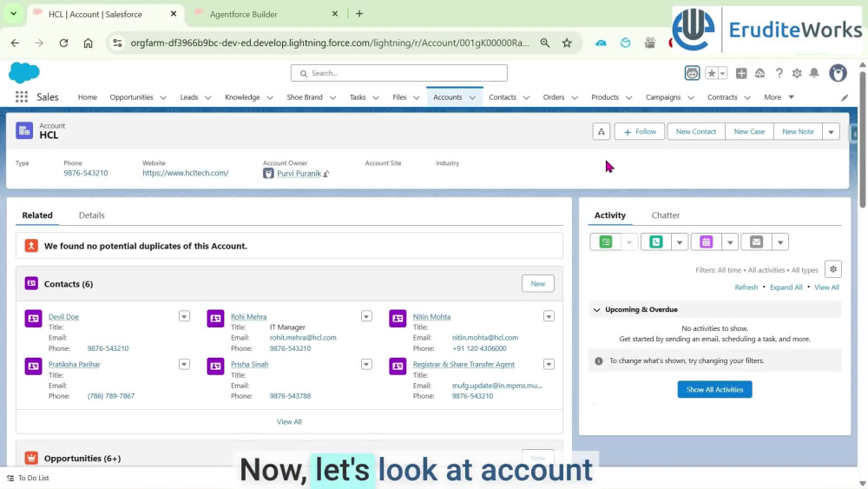The height and width of the screenshot is (489, 868).
Task: Click the New Note button
Action: pyautogui.click(x=798, y=132)
